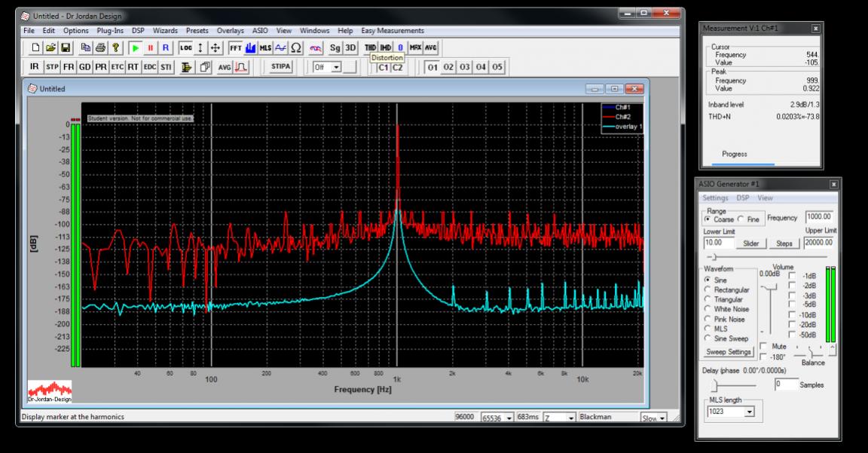The width and height of the screenshot is (868, 453).
Task: Open the Wizards menu
Action: 165,30
